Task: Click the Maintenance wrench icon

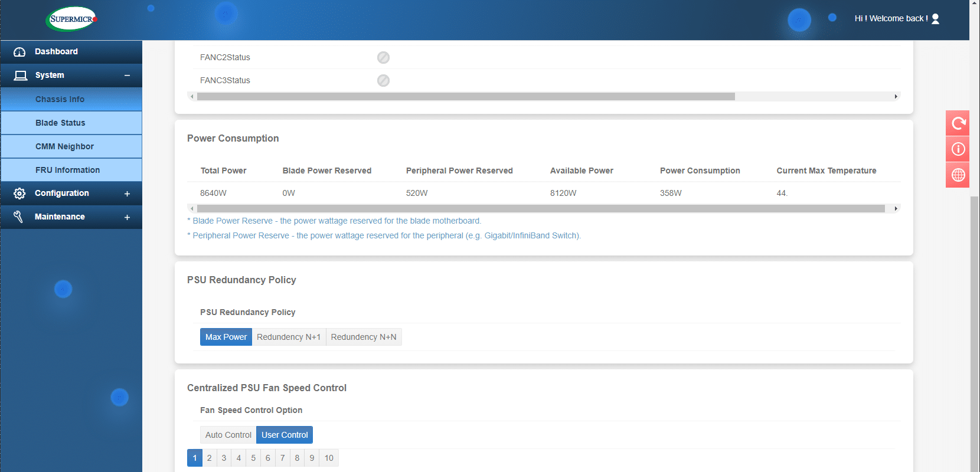Action: 18,217
